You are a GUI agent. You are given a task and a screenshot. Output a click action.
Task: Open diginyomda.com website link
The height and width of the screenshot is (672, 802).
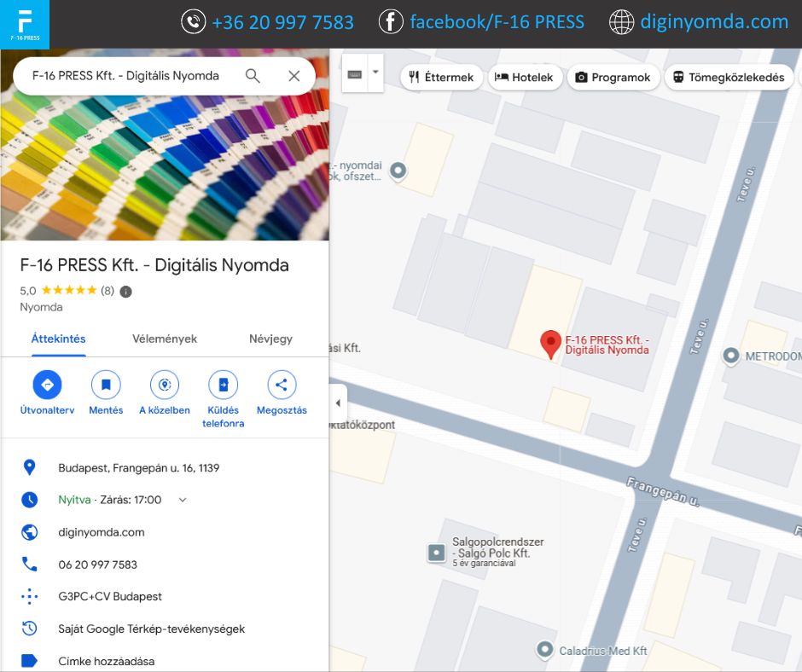[102, 532]
